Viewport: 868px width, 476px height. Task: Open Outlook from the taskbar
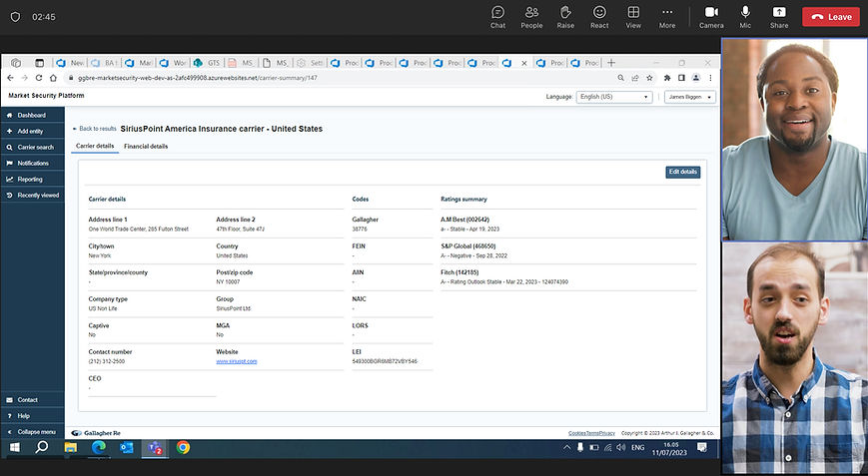127,447
